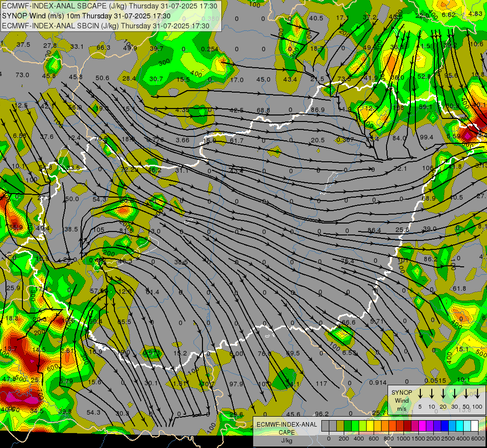487x448 pixels.
Task: Click the map value 40.5
Action: tap(316, 18)
